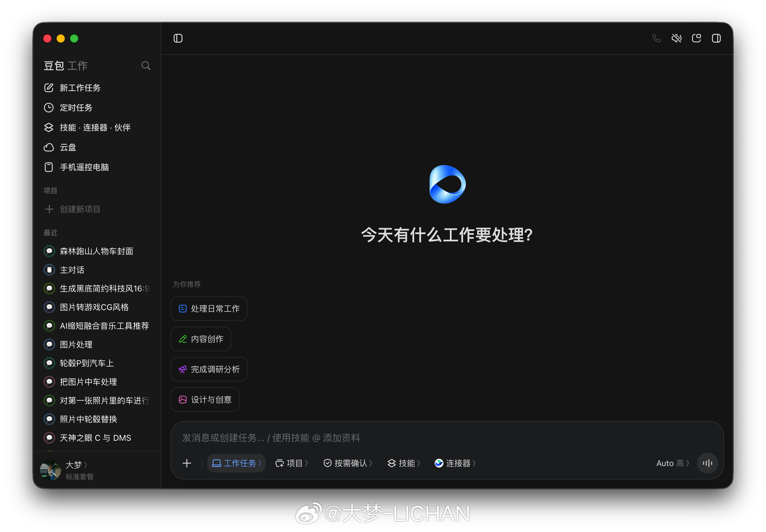766x532 pixels.
Task: Click 创建新项目
Action: (80, 209)
